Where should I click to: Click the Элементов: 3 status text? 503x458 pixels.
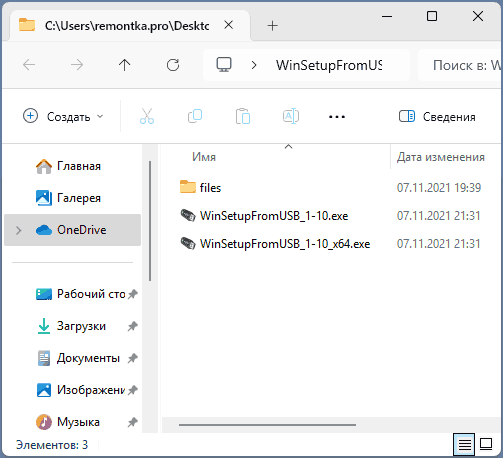tap(52, 445)
